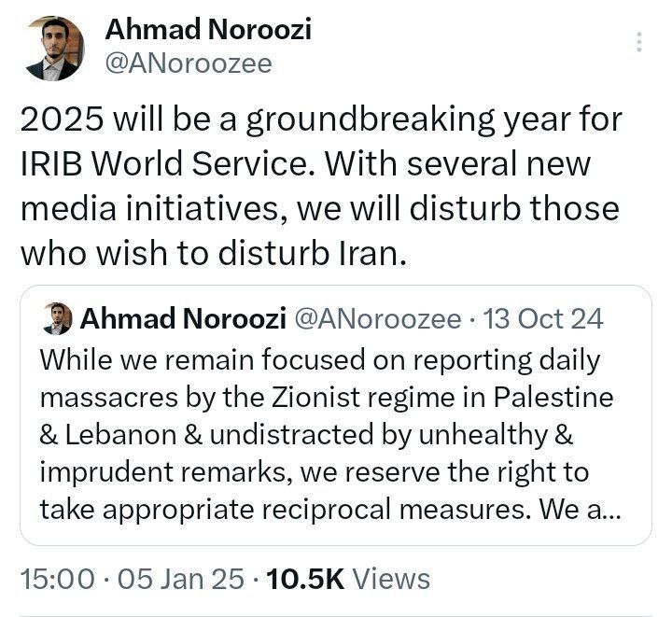
Task: Click the quoted tweet date "13 Oct 24"
Action: click(x=545, y=320)
